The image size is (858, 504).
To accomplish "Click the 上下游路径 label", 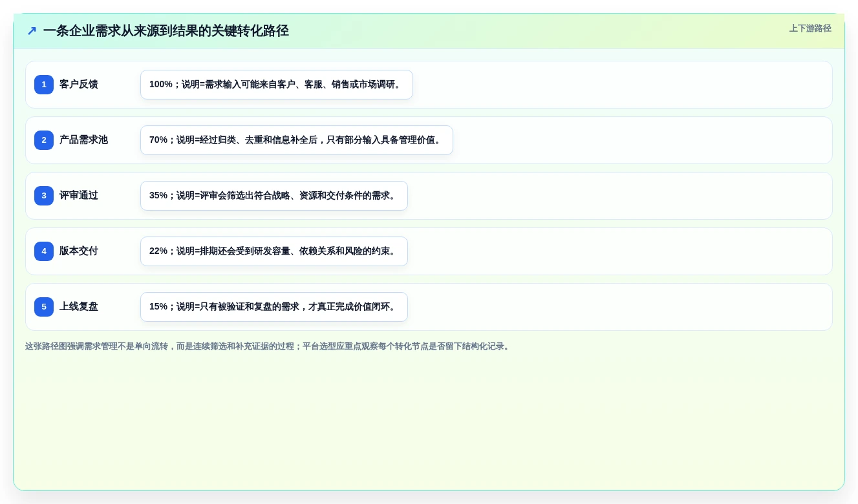I will coord(810,28).
